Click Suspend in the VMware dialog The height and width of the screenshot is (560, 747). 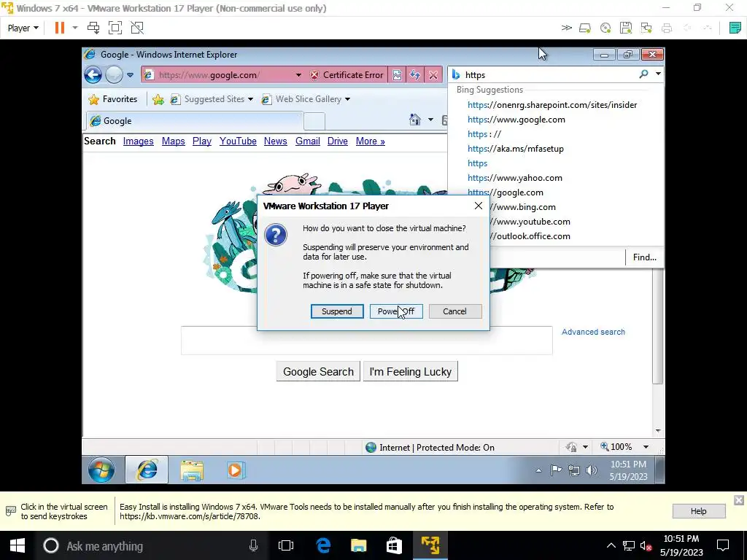tap(337, 311)
